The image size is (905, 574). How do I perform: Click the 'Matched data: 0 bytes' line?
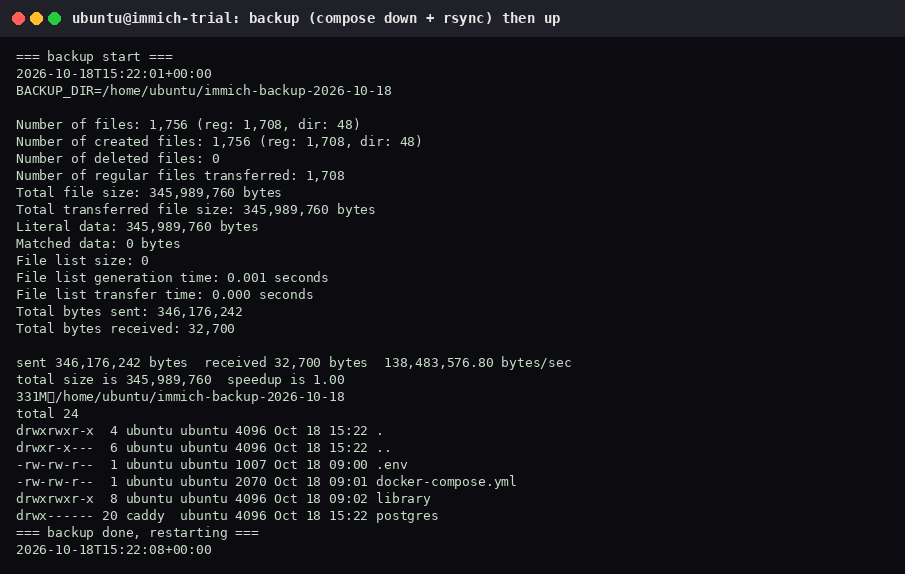pyautogui.click(x=98, y=243)
